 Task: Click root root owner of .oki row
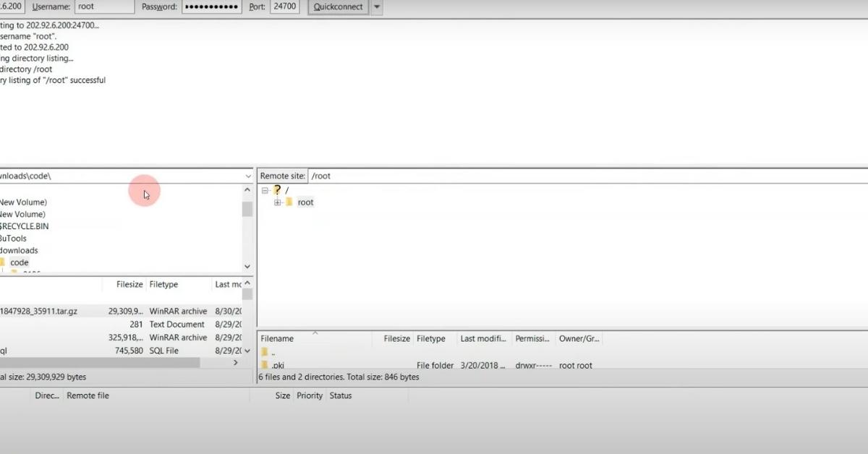576,366
